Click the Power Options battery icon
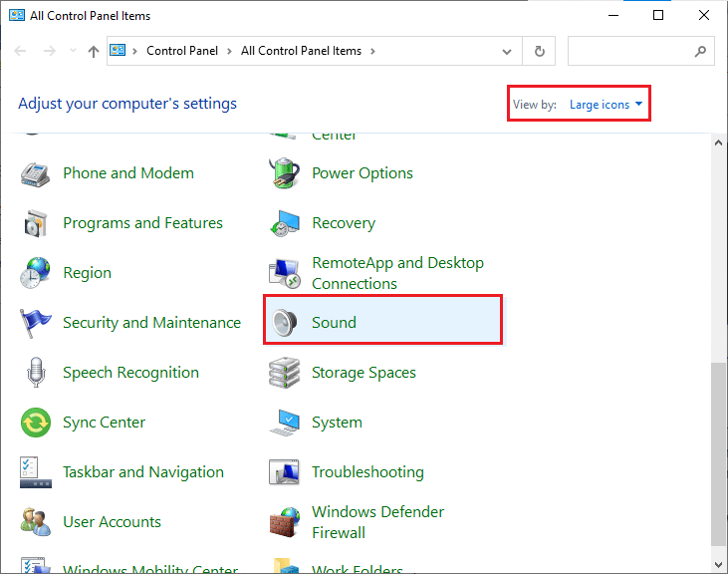This screenshot has width=728, height=574. coord(284,172)
